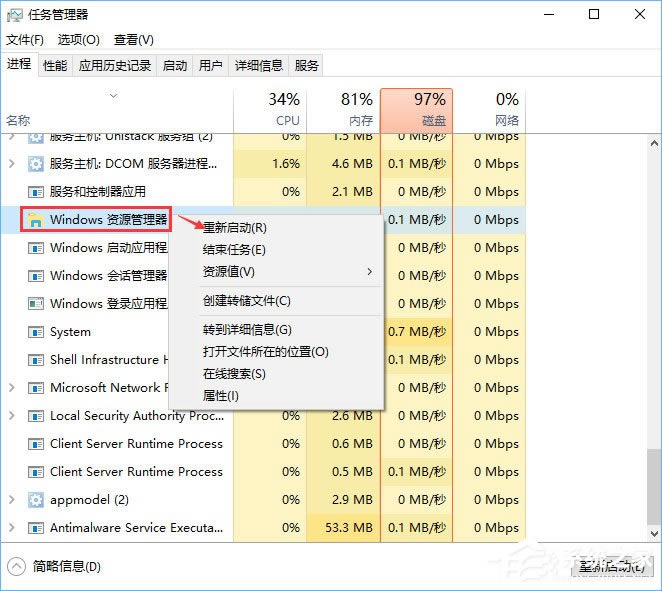Switch to the 性能 tab

(x=55, y=65)
